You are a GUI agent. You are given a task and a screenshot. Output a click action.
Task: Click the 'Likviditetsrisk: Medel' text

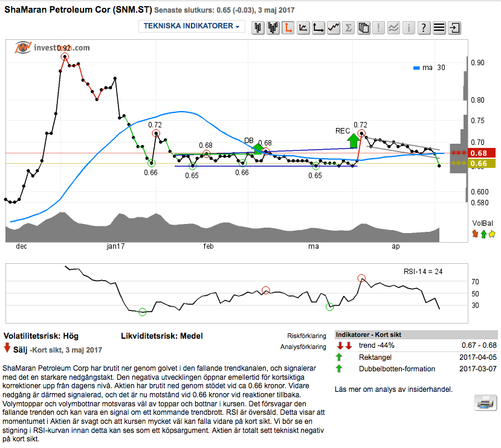click(x=162, y=336)
